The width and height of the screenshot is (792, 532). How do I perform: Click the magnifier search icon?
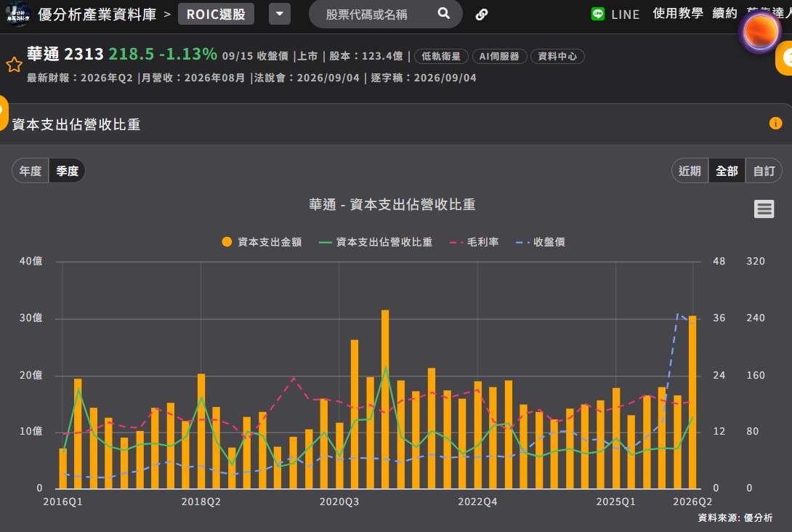(x=443, y=13)
